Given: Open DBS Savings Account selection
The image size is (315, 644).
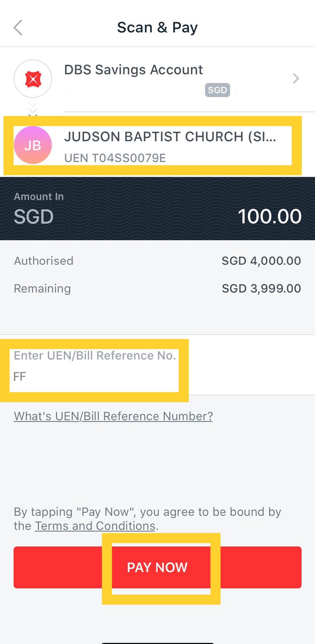Looking at the screenshot, I should point(157,79).
